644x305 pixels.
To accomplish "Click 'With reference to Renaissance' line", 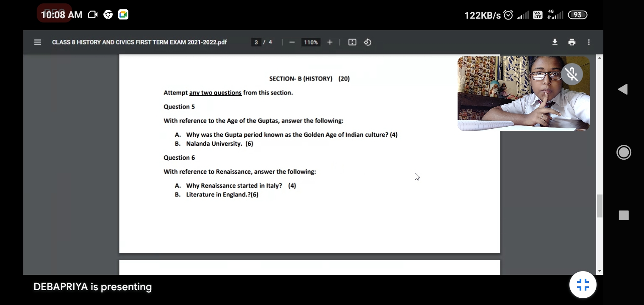I will [x=240, y=172].
